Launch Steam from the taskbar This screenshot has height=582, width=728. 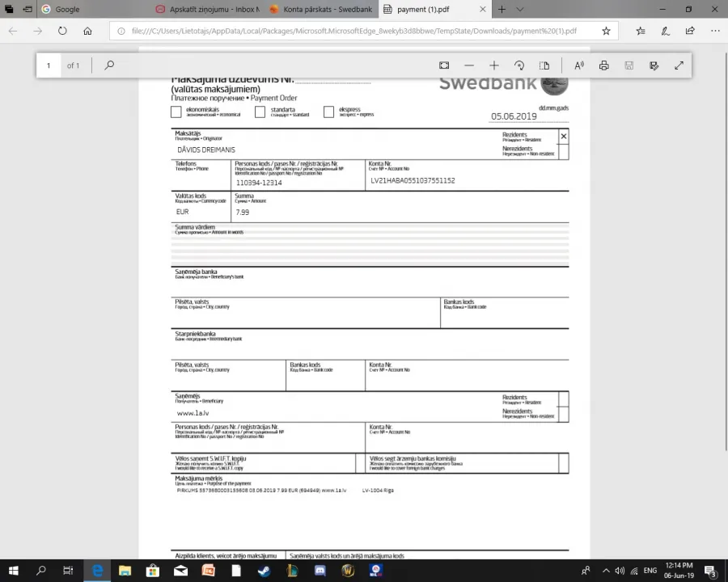pyautogui.click(x=265, y=571)
